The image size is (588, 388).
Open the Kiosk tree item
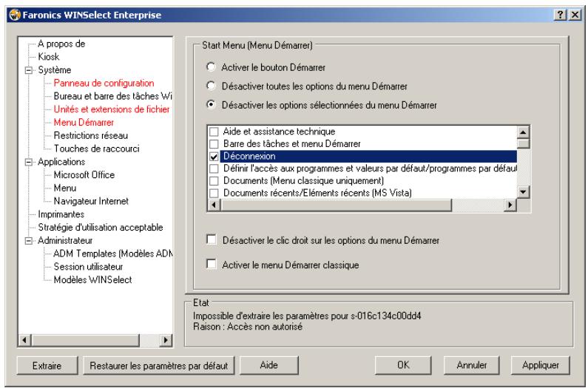49,57
